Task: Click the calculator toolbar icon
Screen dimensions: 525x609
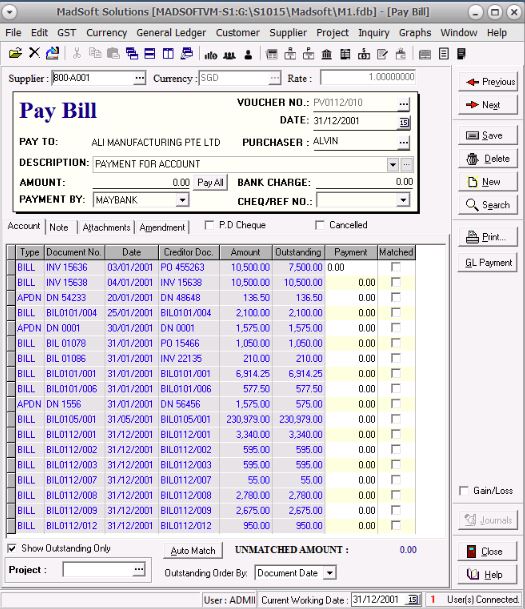Action: [x=461, y=54]
